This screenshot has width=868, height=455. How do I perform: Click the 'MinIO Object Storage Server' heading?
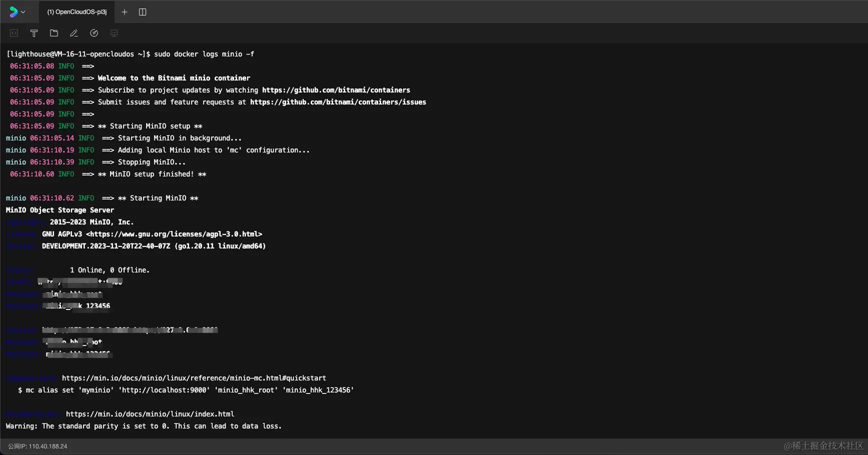pos(60,210)
